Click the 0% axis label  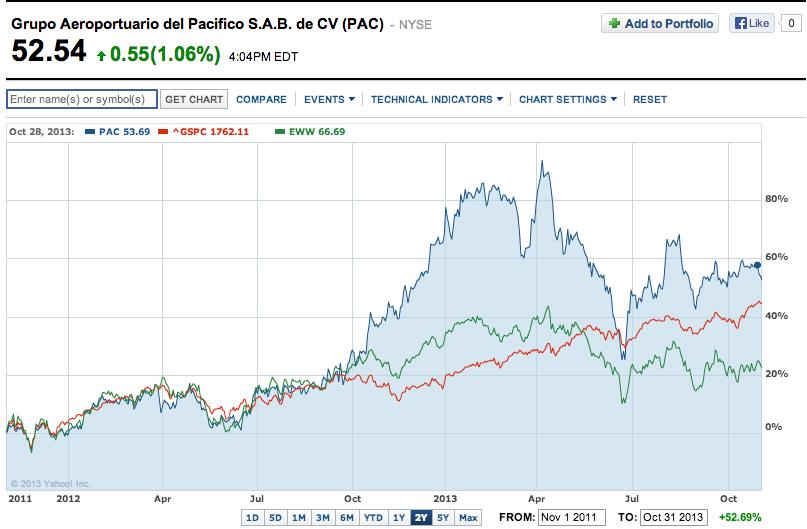(774, 427)
